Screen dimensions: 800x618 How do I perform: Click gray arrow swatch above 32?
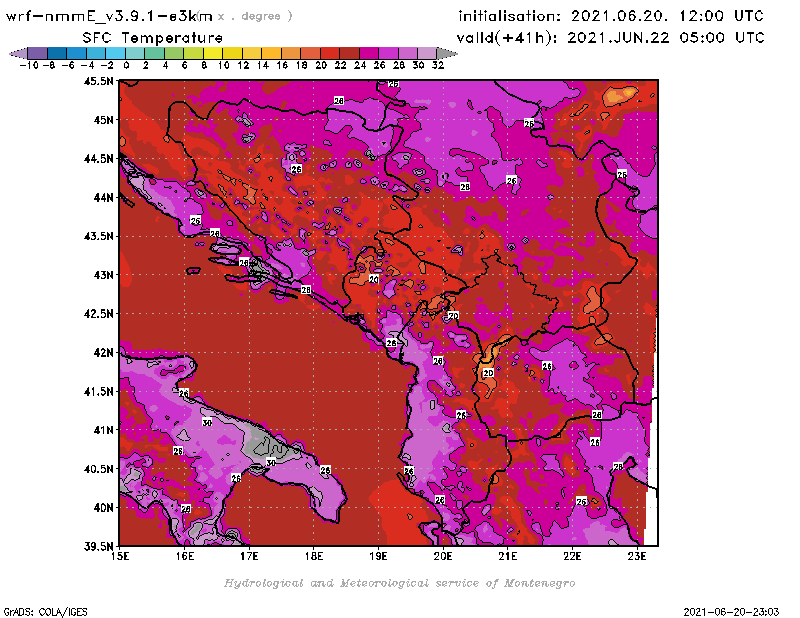tap(447, 53)
